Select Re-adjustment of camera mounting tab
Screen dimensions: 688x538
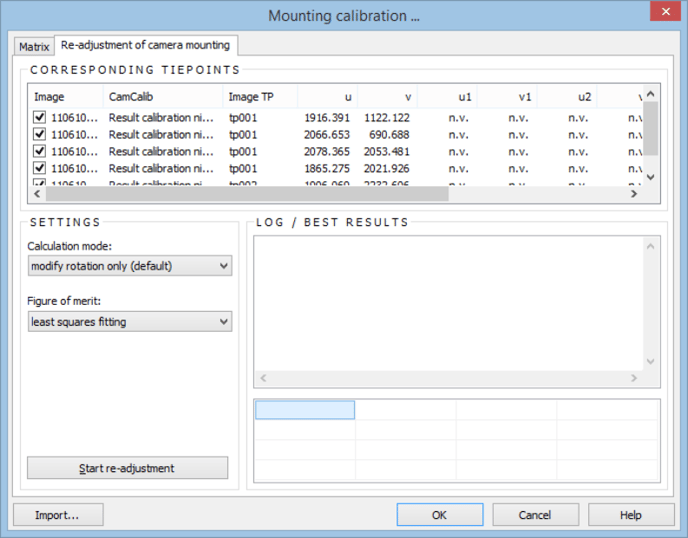pyautogui.click(x=146, y=45)
